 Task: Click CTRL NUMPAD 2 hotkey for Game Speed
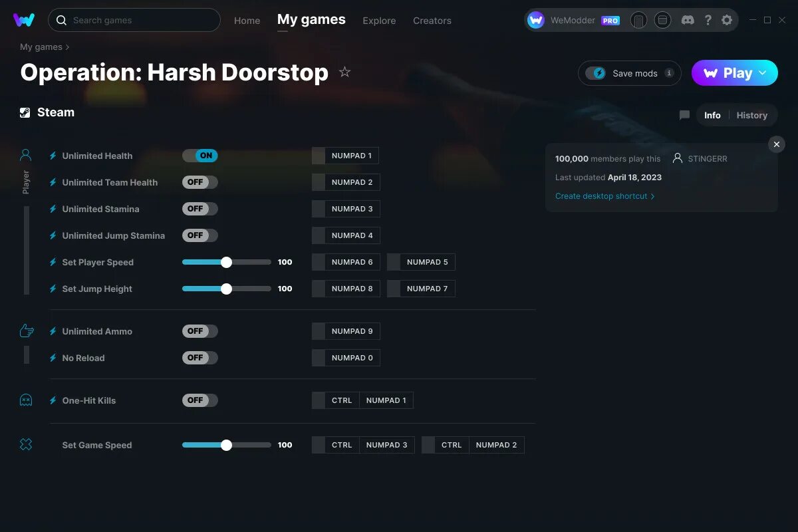473,445
